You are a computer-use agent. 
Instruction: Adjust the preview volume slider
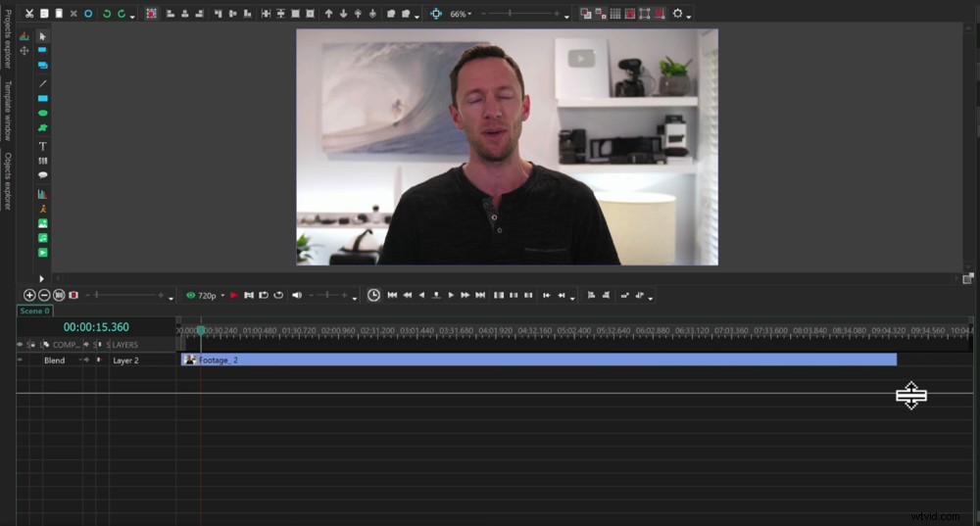tap(327, 295)
